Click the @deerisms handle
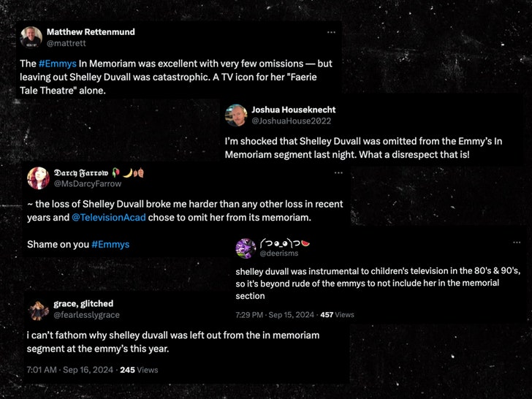The image size is (532, 399). point(279,254)
